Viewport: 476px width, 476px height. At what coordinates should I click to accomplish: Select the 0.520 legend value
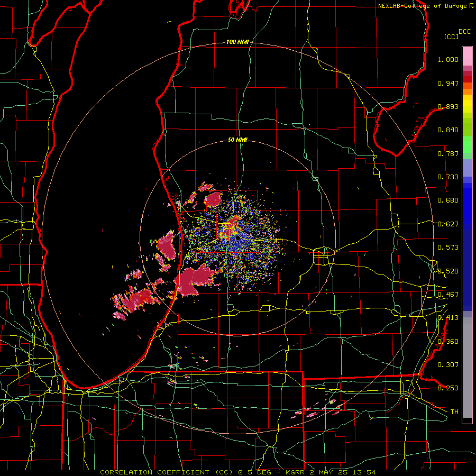(x=448, y=271)
